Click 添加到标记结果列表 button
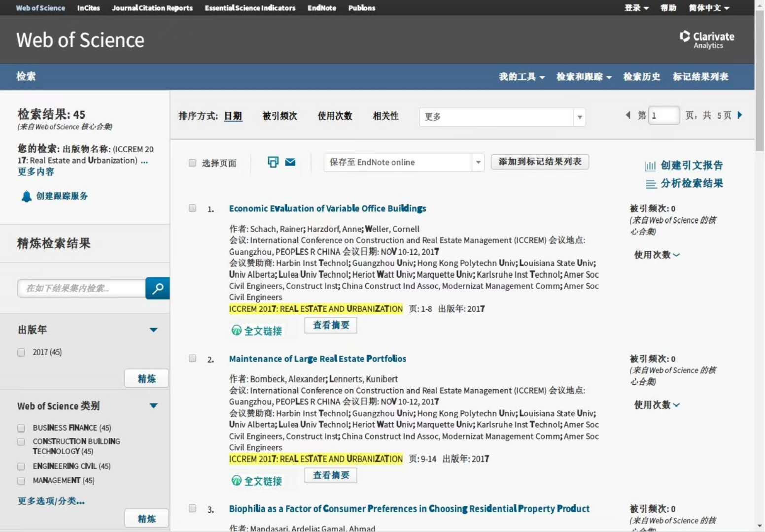This screenshot has height=532, width=765. [540, 162]
